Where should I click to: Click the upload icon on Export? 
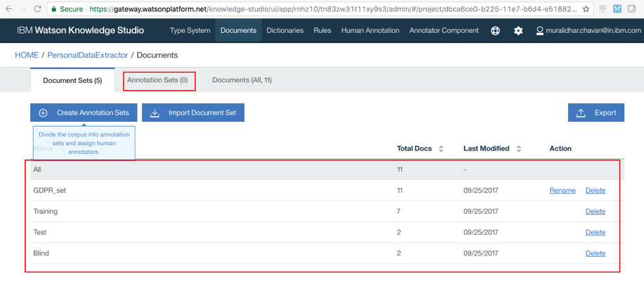click(x=581, y=113)
